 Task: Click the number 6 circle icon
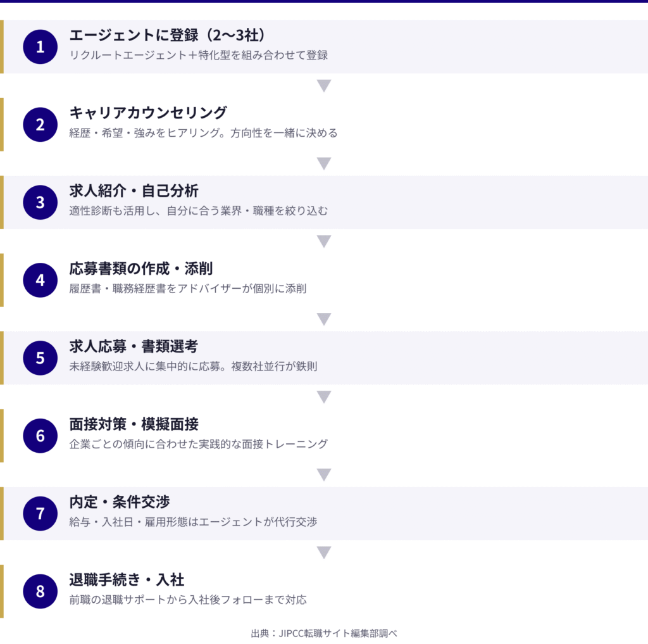tap(40, 436)
